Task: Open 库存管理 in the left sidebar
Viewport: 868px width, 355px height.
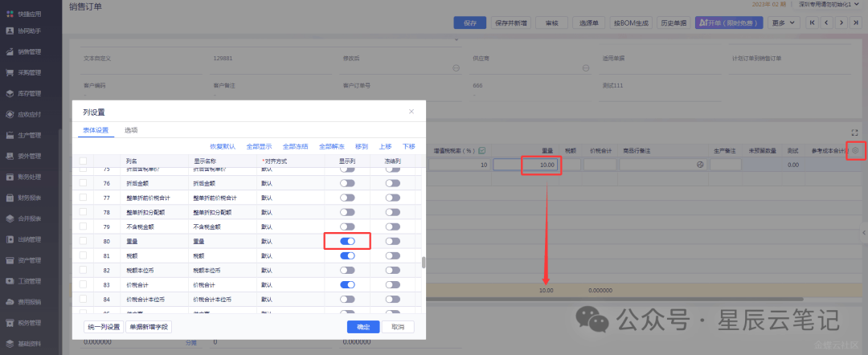Action: pyautogui.click(x=30, y=94)
